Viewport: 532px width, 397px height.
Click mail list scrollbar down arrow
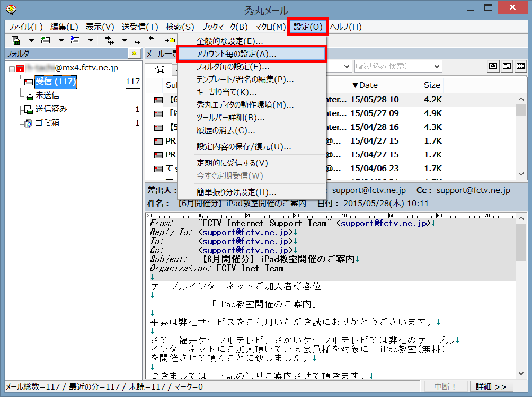coord(521,174)
